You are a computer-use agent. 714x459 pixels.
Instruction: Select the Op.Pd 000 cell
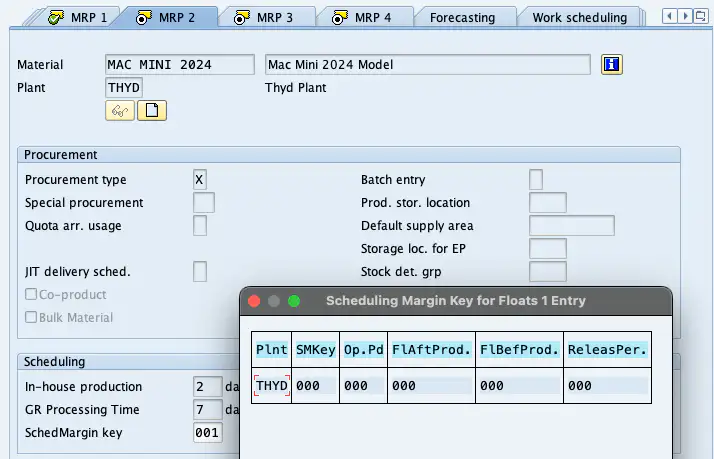(363, 386)
